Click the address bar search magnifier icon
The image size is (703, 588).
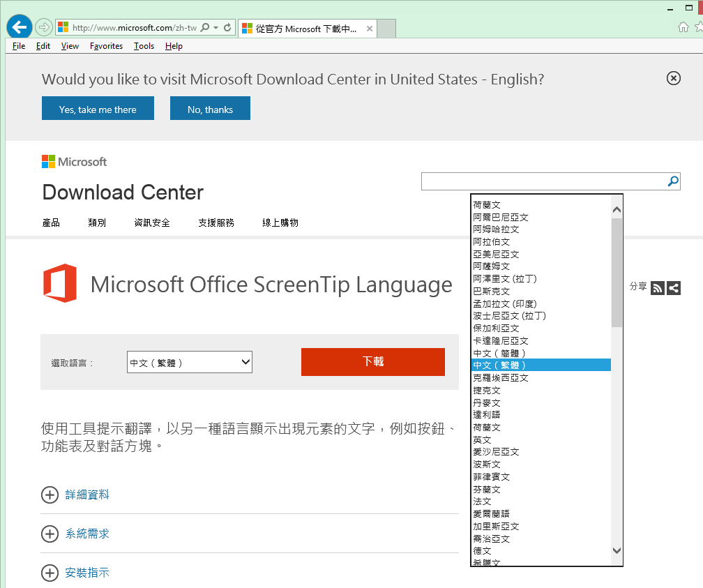click(204, 27)
